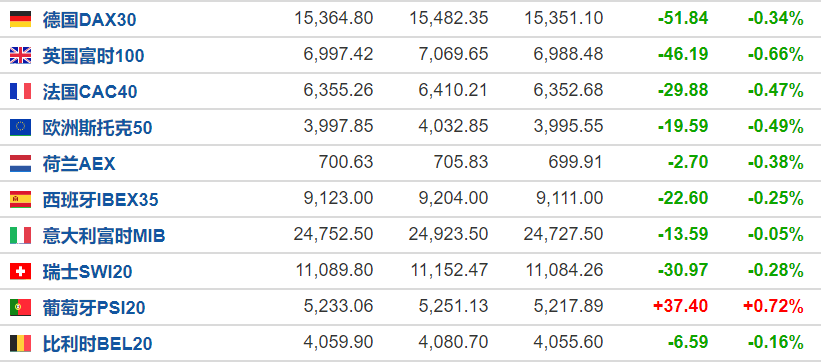Open the 德国DAX30 index link
This screenshot has width=821, height=364.
coord(90,20)
